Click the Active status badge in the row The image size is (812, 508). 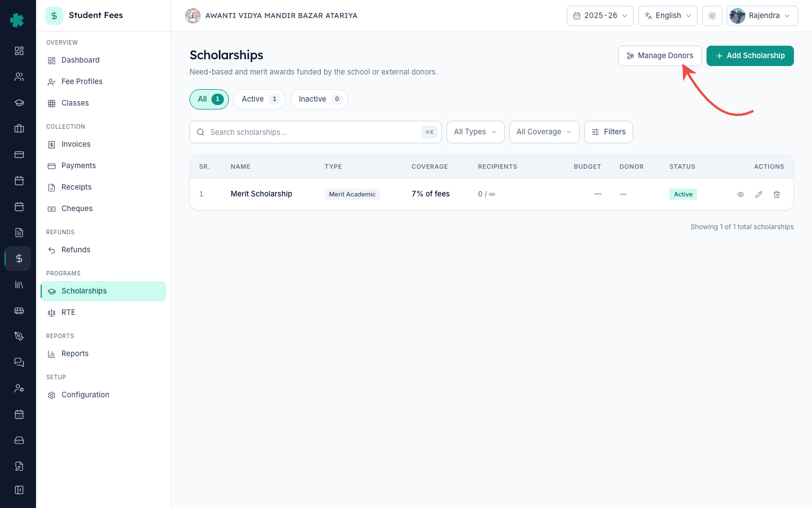pos(683,194)
